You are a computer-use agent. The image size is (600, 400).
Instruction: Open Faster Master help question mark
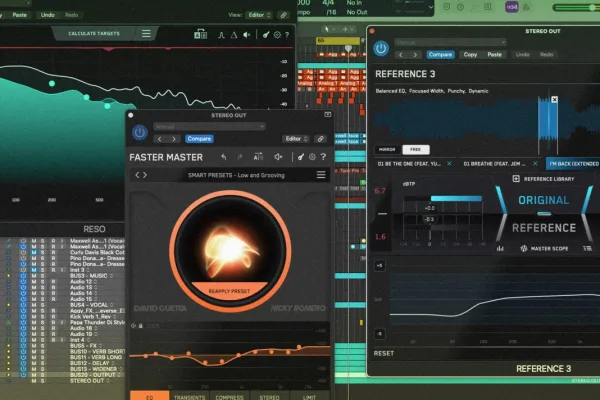[x=324, y=157]
